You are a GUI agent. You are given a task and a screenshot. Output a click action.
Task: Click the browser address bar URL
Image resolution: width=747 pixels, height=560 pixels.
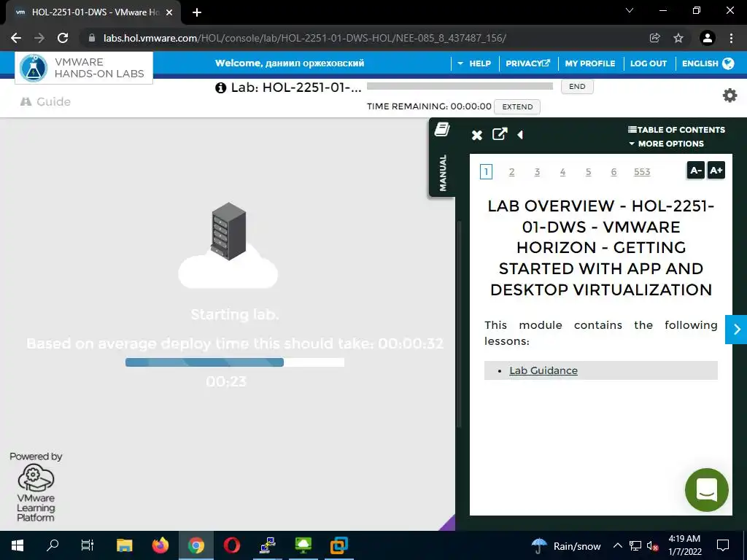point(305,38)
